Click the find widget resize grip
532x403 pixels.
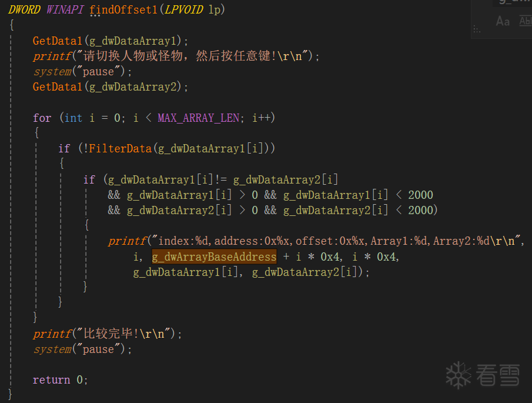click(x=477, y=29)
